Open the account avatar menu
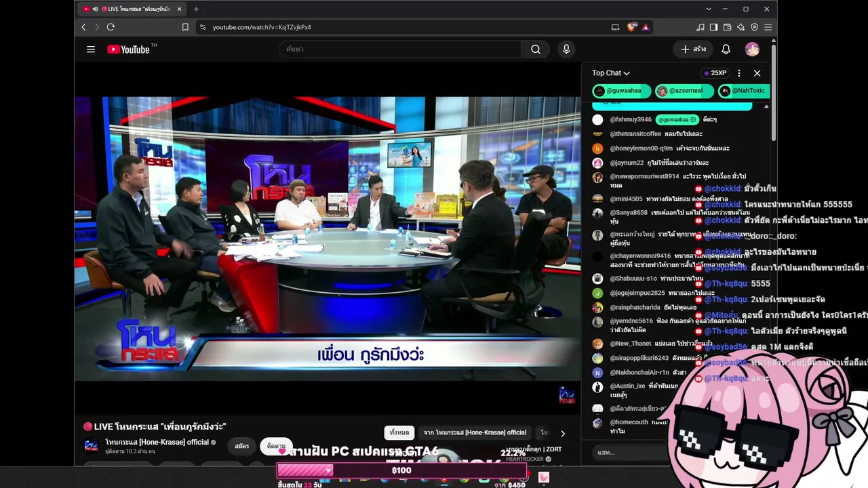The image size is (868, 488). pos(752,49)
